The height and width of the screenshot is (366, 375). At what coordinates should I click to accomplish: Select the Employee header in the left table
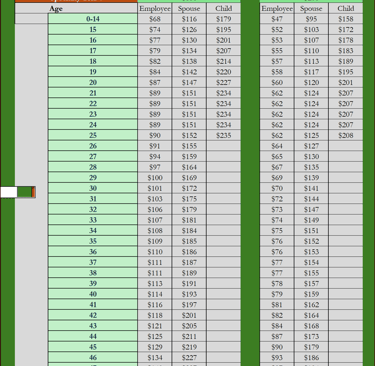click(x=155, y=9)
